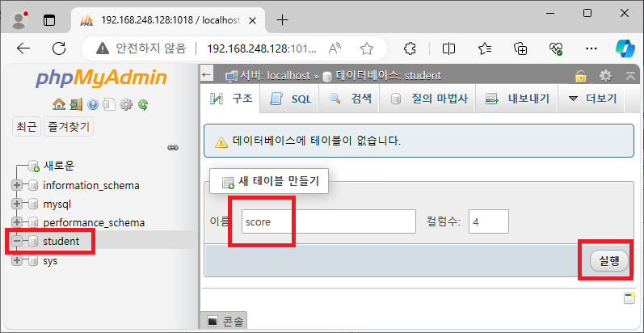Click the phpMyAdmin home icon
644x333 pixels.
click(x=59, y=105)
